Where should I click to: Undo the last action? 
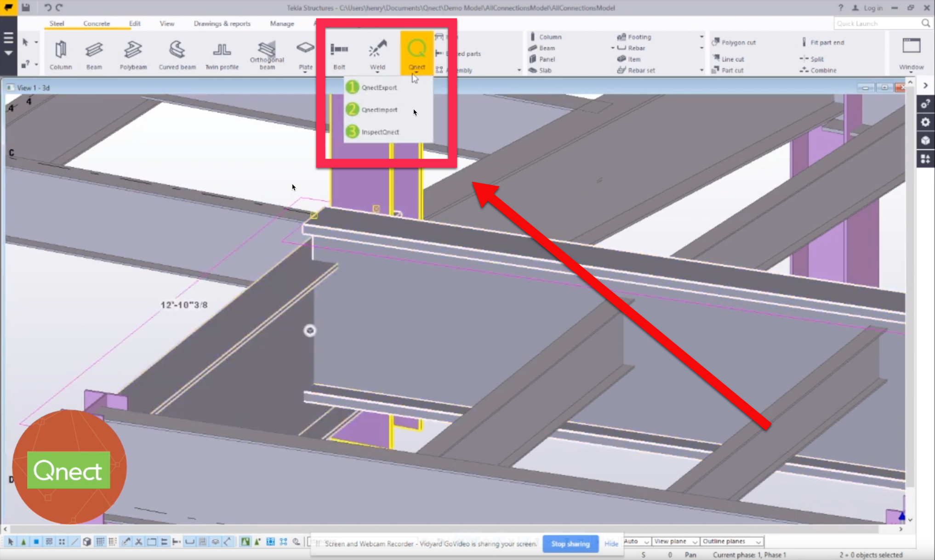click(47, 7)
